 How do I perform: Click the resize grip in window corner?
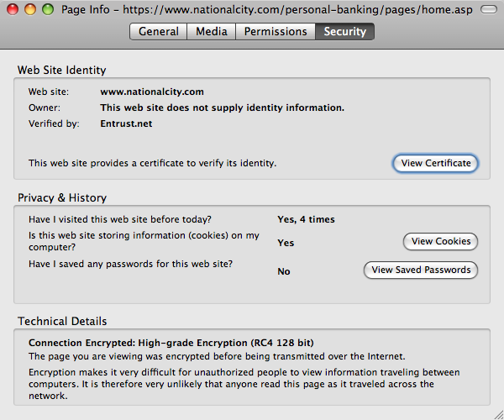pos(498,415)
